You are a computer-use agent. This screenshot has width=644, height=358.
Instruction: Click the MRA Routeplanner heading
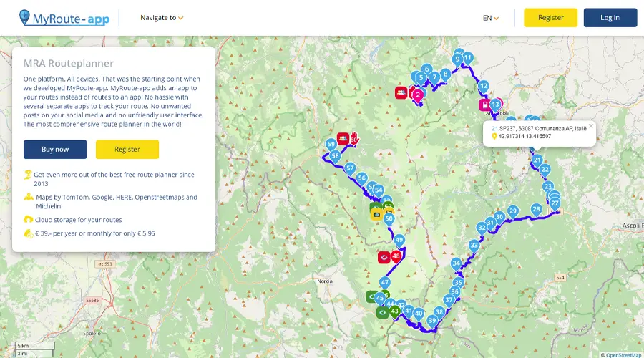(x=69, y=63)
